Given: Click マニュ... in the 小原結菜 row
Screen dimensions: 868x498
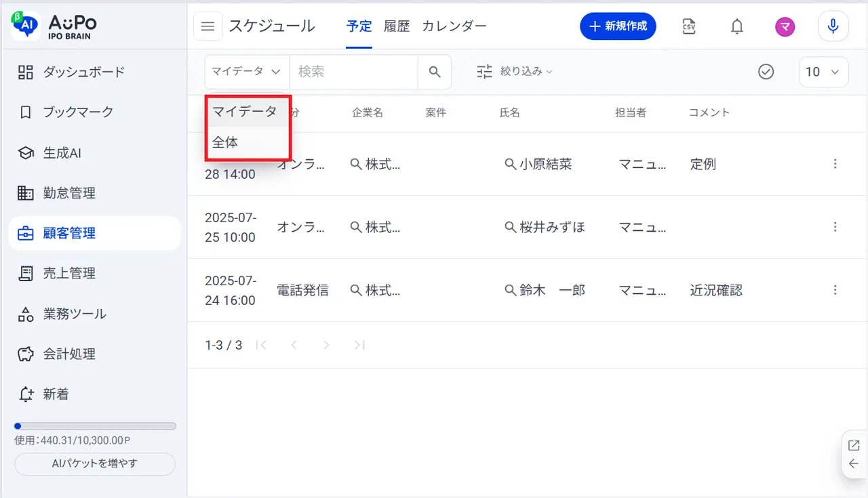Looking at the screenshot, I should point(642,164).
